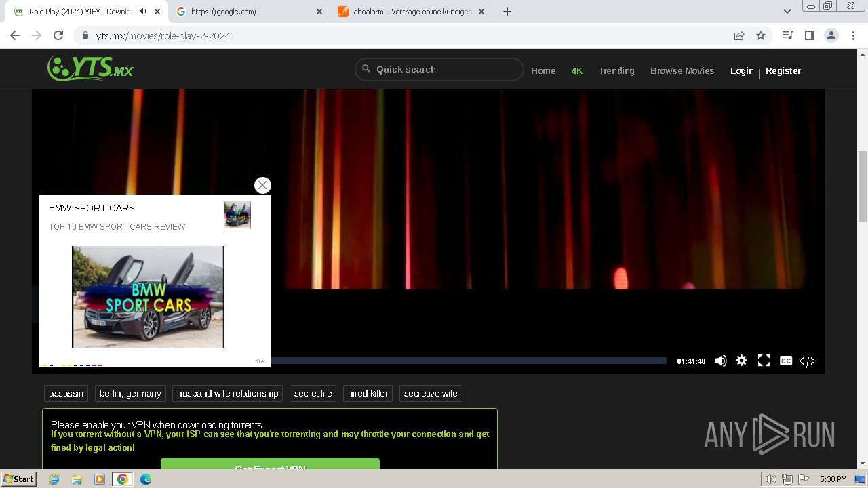Click the green Get Expert VPN button
Image resolution: width=868 pixels, height=488 pixels.
[270, 464]
